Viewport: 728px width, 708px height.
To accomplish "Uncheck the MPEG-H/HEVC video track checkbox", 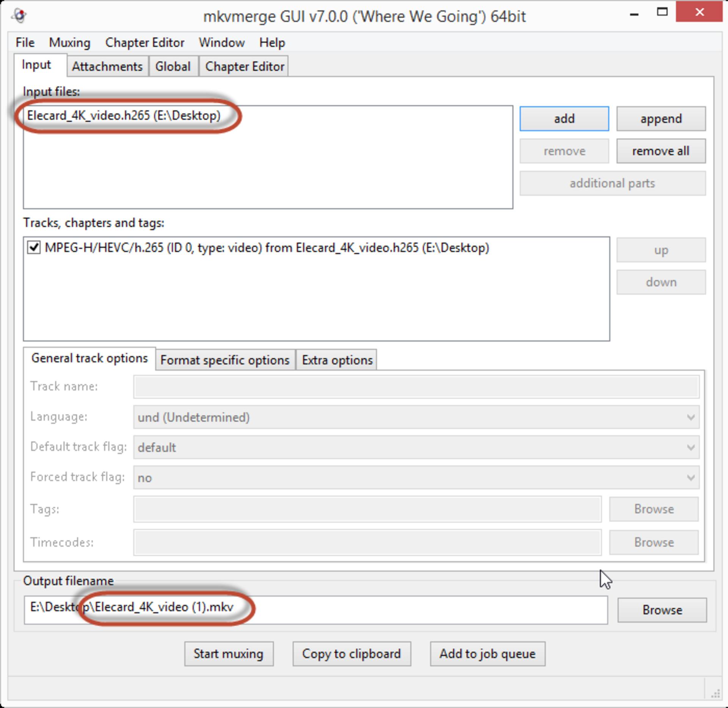I will point(34,247).
